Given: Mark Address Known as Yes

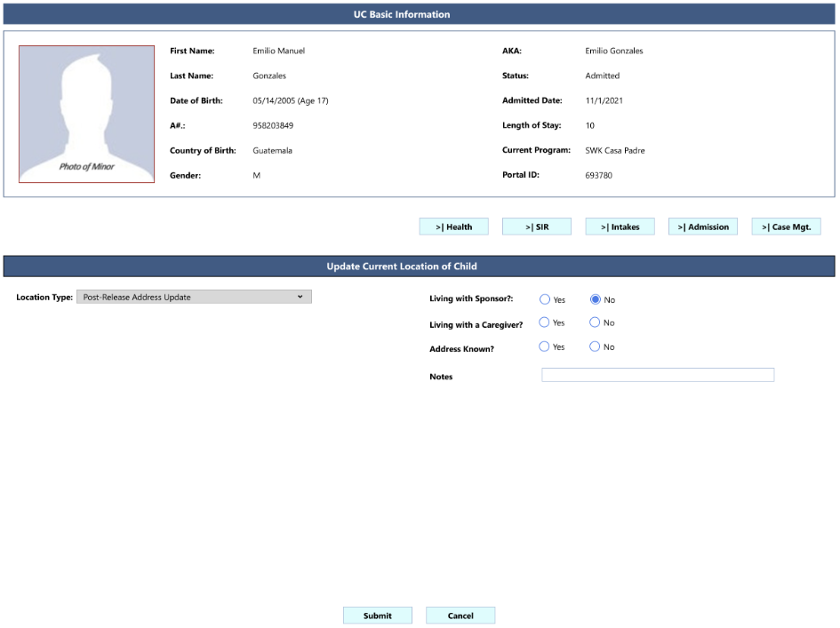Looking at the screenshot, I should click(x=545, y=347).
